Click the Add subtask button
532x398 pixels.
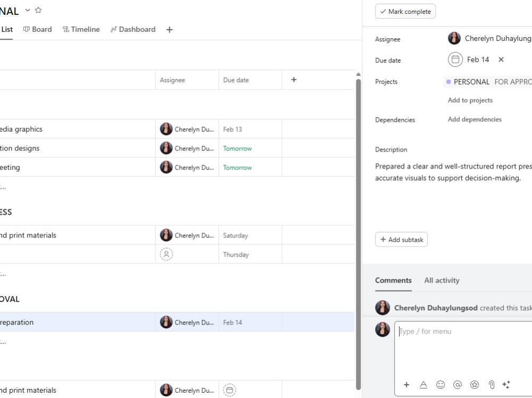pyautogui.click(x=401, y=240)
